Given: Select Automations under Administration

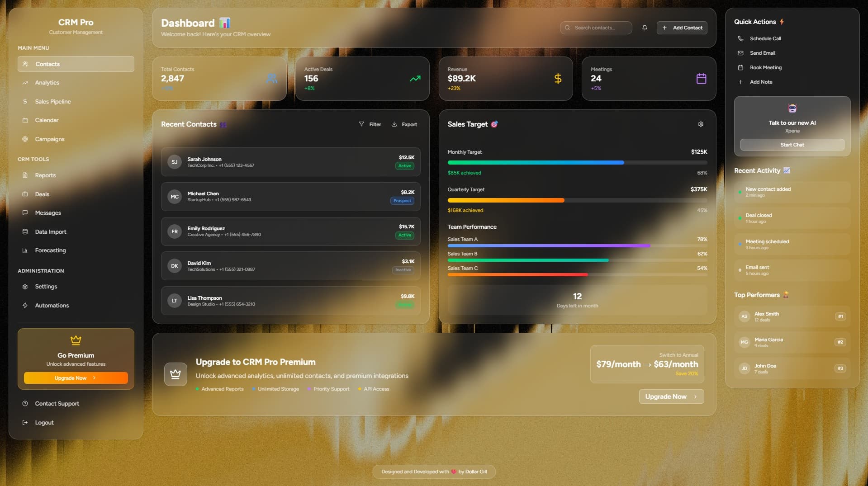Looking at the screenshot, I should [x=52, y=305].
